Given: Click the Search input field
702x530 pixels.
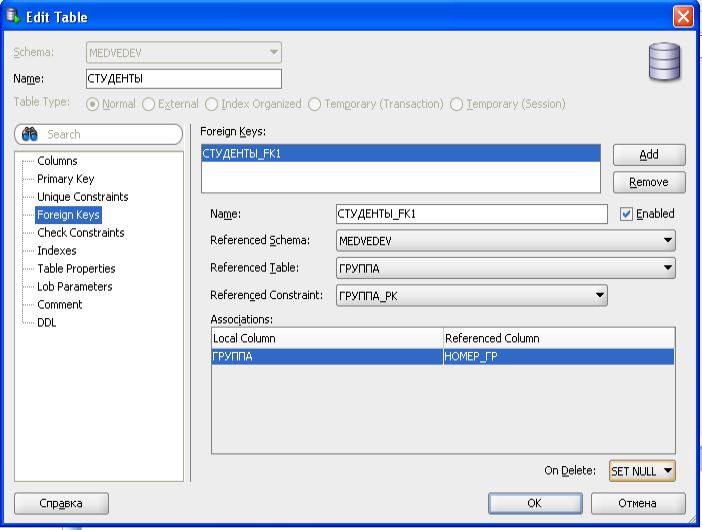Looking at the screenshot, I should pos(98,134).
